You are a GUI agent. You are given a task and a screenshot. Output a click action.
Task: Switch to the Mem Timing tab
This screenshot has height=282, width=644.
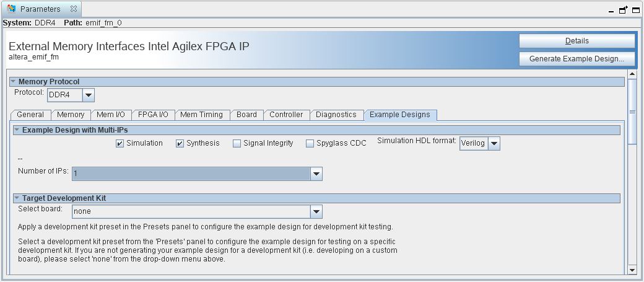(x=202, y=115)
